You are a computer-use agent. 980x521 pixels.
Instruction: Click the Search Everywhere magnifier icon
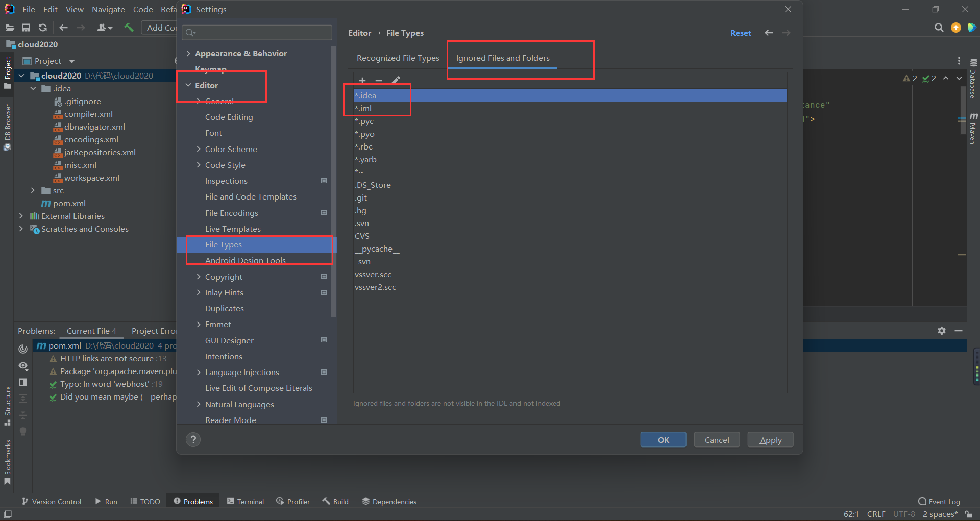[939, 28]
